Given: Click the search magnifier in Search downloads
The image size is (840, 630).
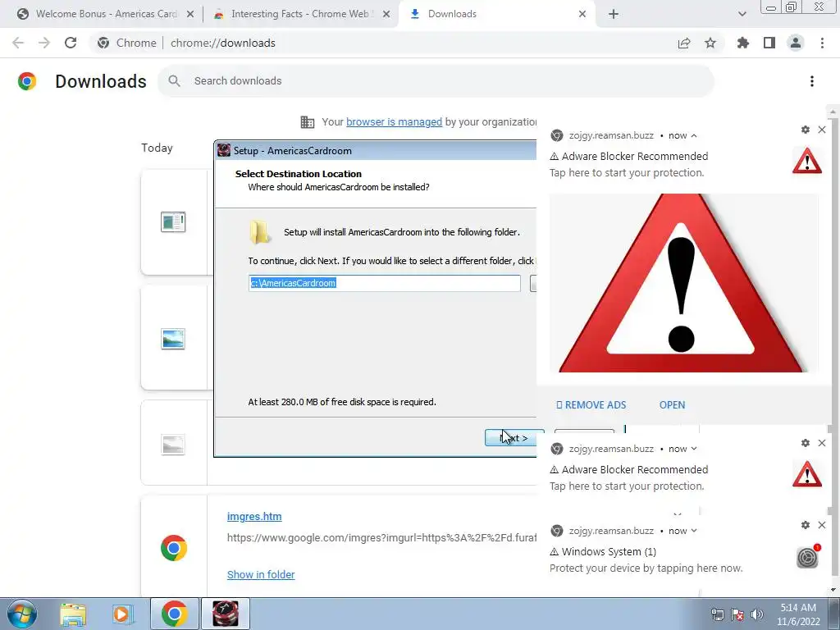Looking at the screenshot, I should (174, 81).
